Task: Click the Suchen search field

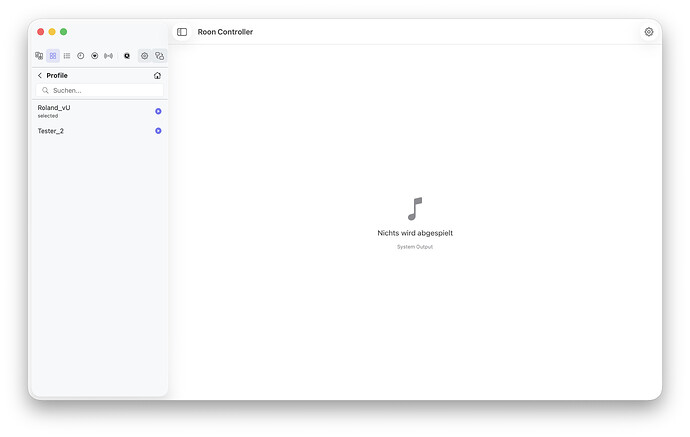Action: tap(100, 90)
